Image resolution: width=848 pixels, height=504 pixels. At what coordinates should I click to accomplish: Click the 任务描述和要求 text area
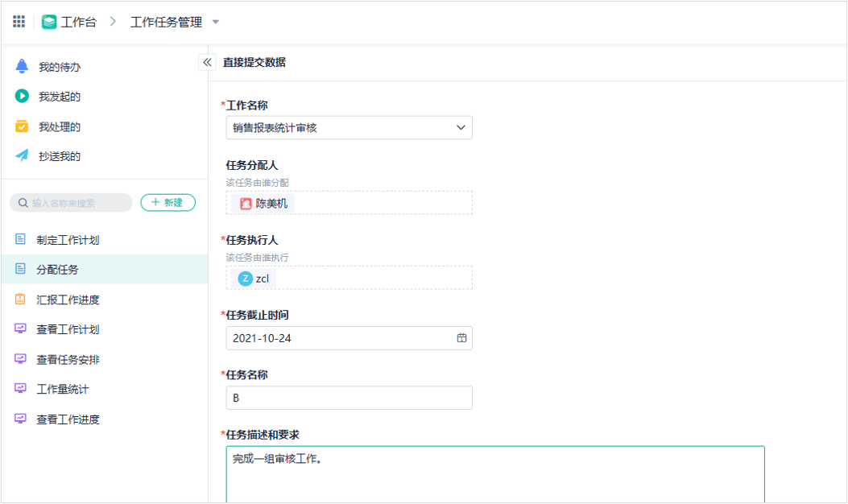(495, 474)
